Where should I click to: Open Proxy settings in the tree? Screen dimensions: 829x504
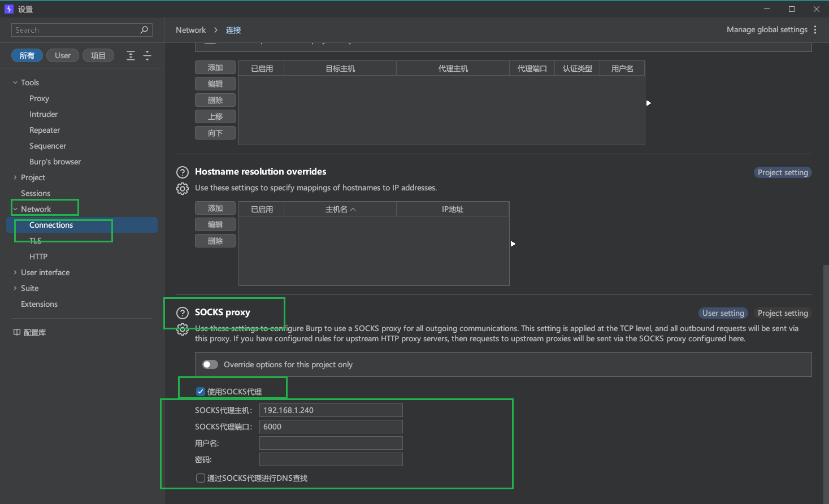pyautogui.click(x=39, y=98)
